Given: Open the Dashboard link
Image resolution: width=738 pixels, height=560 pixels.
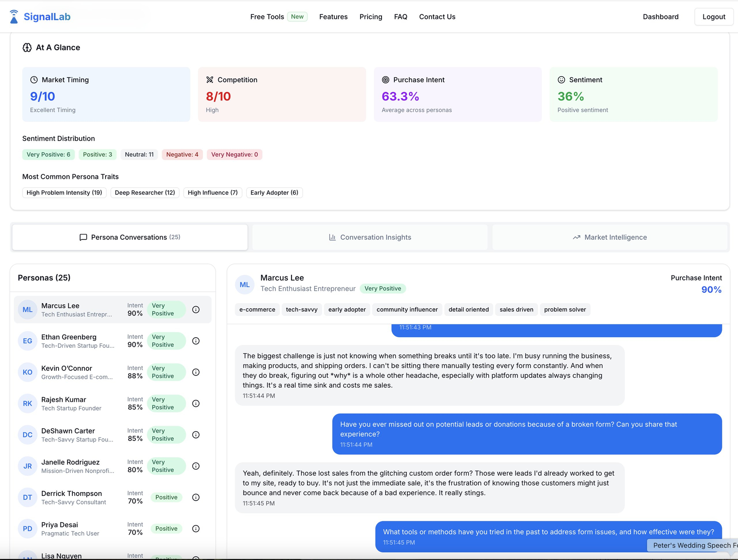Looking at the screenshot, I should [661, 17].
